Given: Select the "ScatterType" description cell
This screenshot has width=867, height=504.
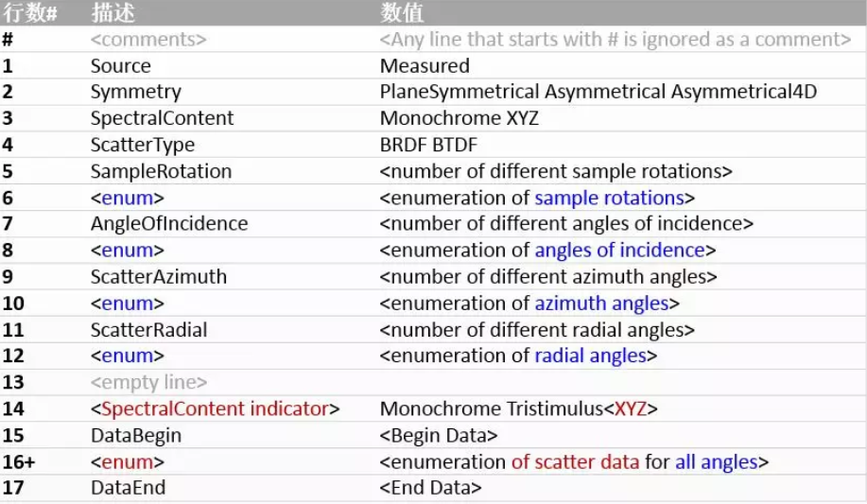Looking at the screenshot, I should tap(142, 145).
